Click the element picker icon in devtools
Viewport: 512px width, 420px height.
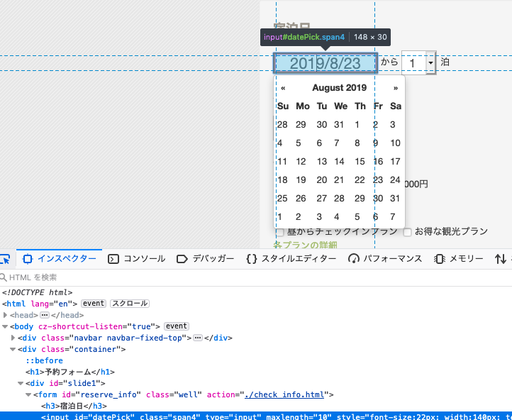[5, 260]
